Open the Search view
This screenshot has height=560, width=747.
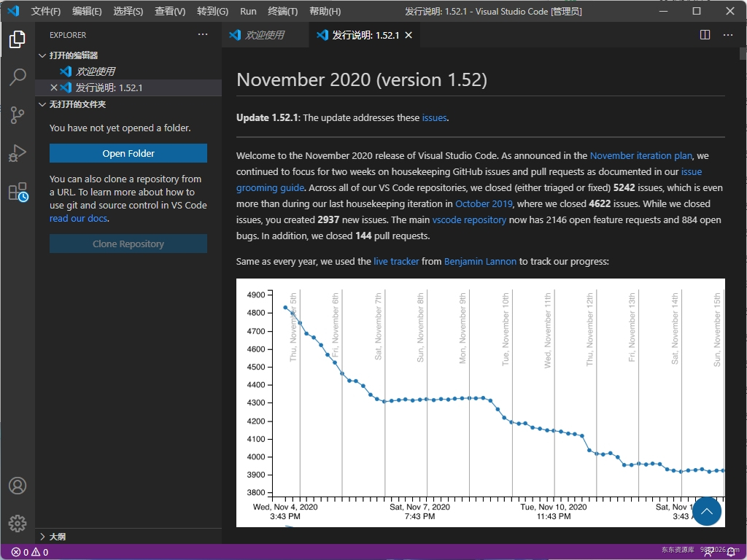(18, 77)
